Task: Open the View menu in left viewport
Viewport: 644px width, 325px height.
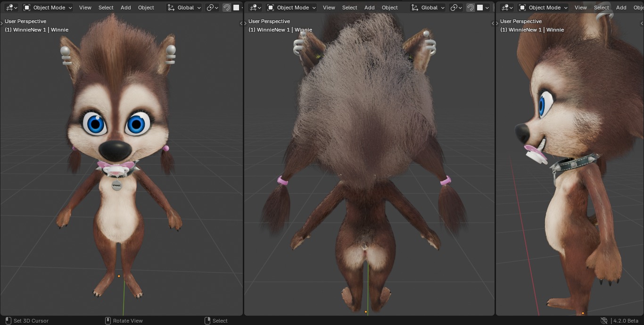Action: tap(85, 8)
